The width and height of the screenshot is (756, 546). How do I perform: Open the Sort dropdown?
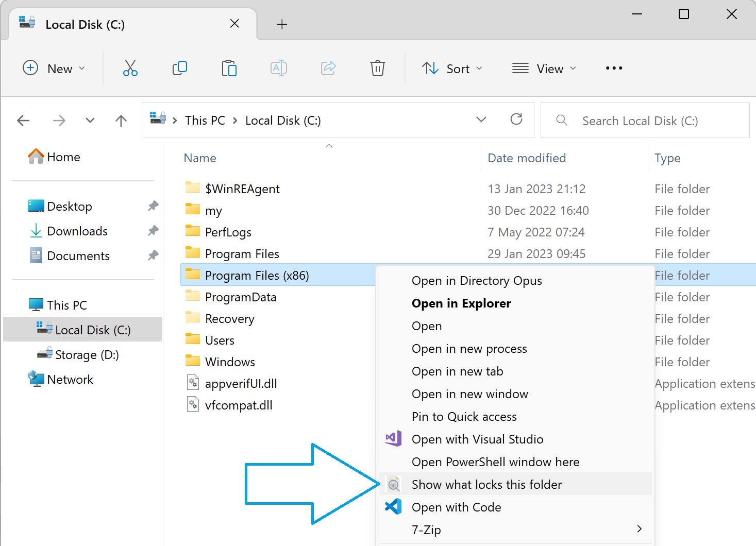pyautogui.click(x=452, y=69)
